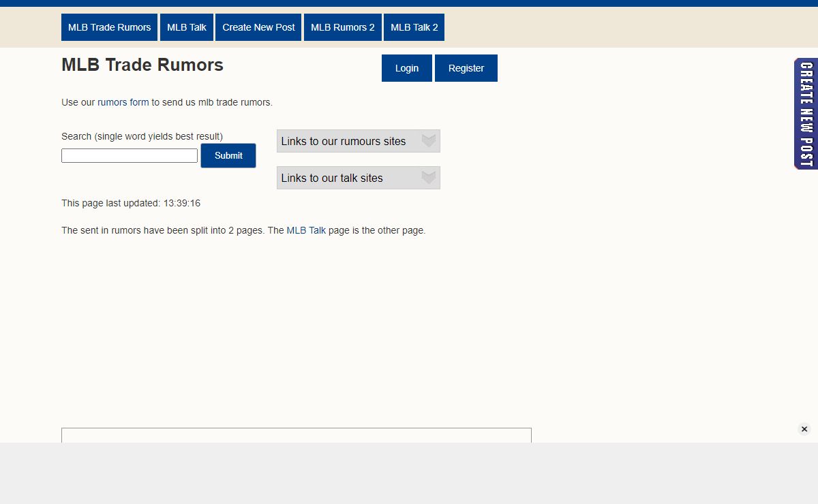Switch to MLB Rumors 2 tab
818x504 pixels.
(343, 27)
